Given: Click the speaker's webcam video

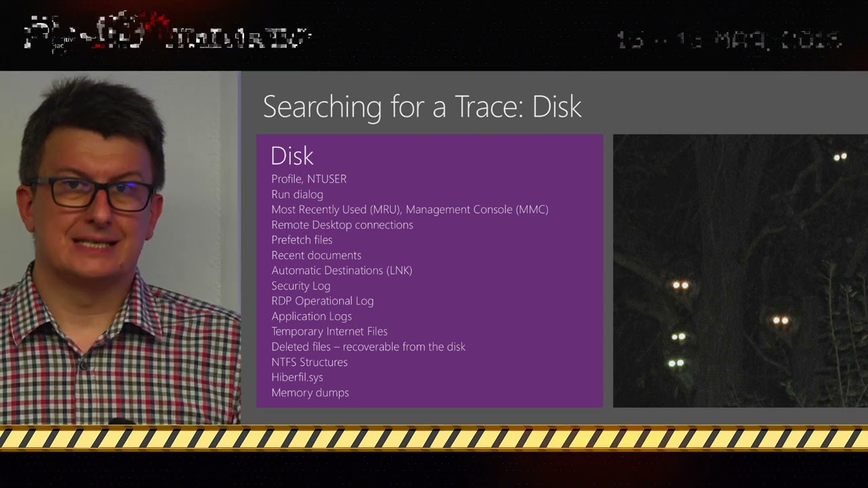Looking at the screenshot, I should pyautogui.click(x=120, y=247).
